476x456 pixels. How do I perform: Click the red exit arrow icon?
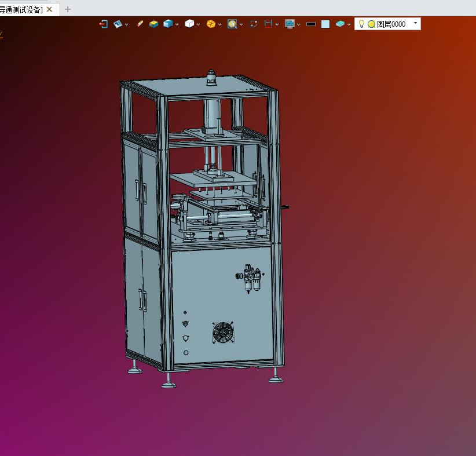[x=104, y=24]
